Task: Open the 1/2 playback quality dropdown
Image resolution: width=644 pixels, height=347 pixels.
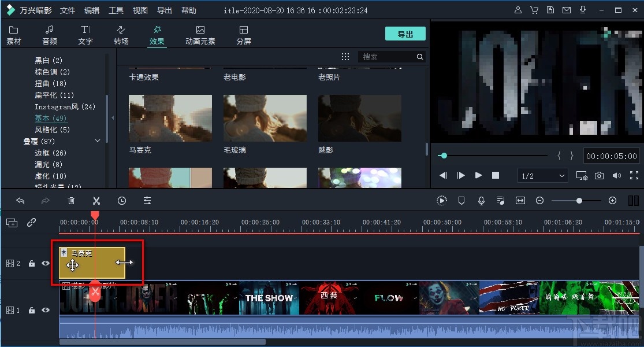Action: [542, 175]
